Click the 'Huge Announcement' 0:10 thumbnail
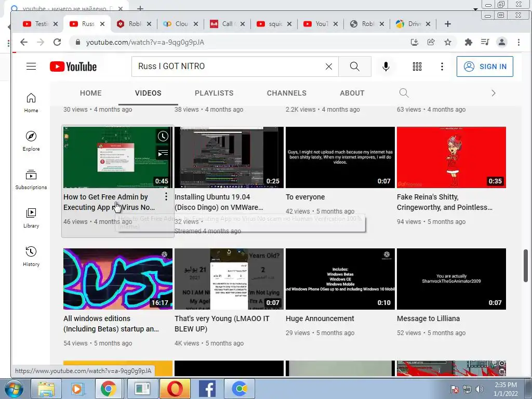 pyautogui.click(x=340, y=279)
